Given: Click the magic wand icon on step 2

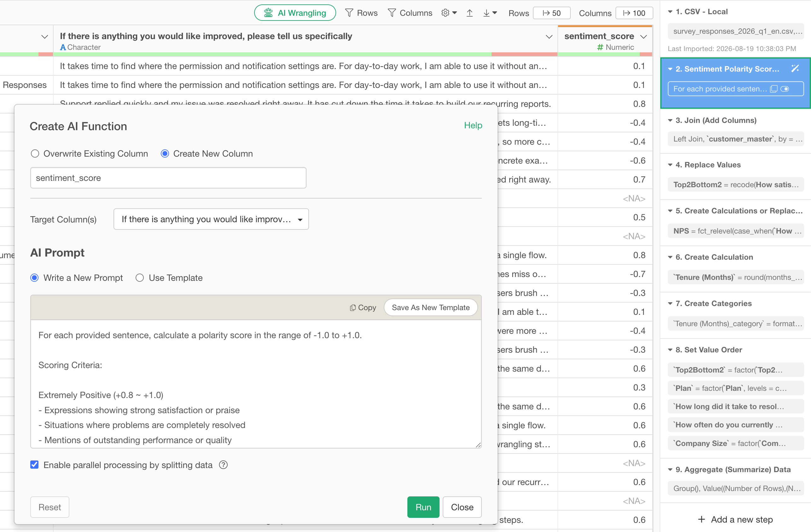Looking at the screenshot, I should click(x=795, y=68).
